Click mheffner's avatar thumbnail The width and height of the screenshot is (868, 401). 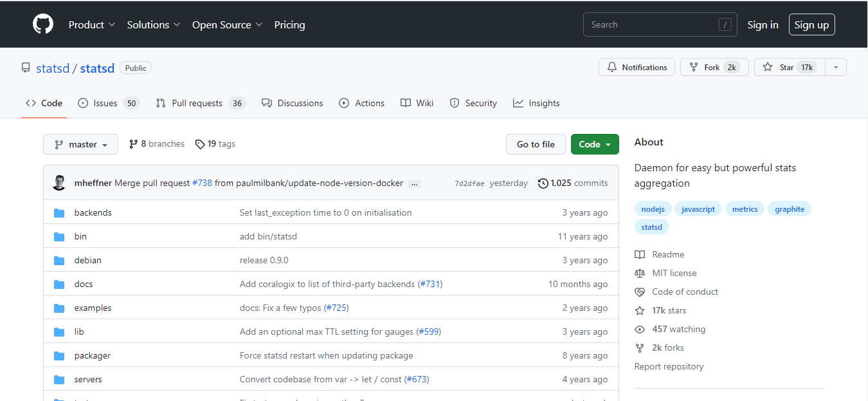(59, 183)
